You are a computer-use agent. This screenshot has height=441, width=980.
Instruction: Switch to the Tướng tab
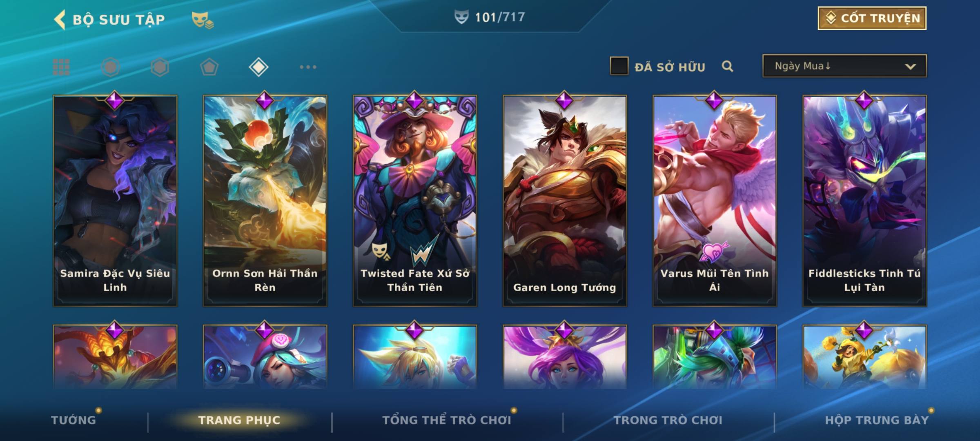[x=73, y=420]
